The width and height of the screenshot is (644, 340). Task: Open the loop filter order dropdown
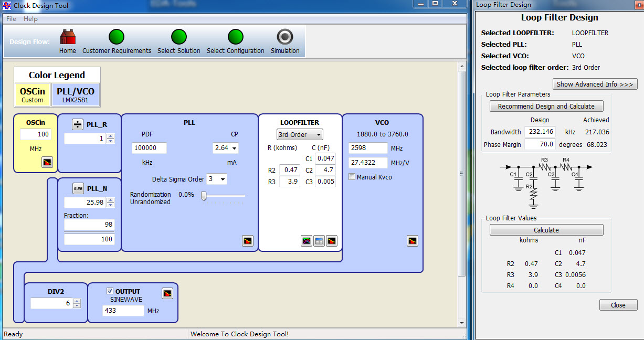[300, 134]
